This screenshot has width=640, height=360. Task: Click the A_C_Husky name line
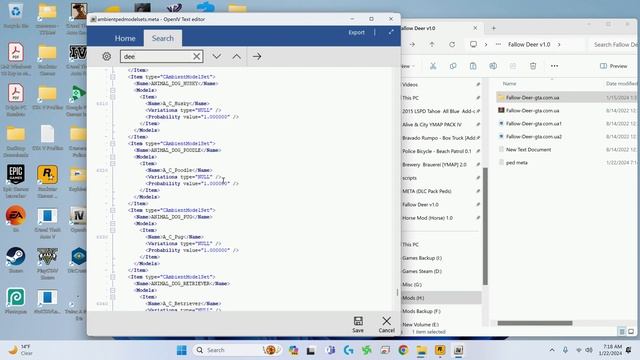click(x=178, y=104)
